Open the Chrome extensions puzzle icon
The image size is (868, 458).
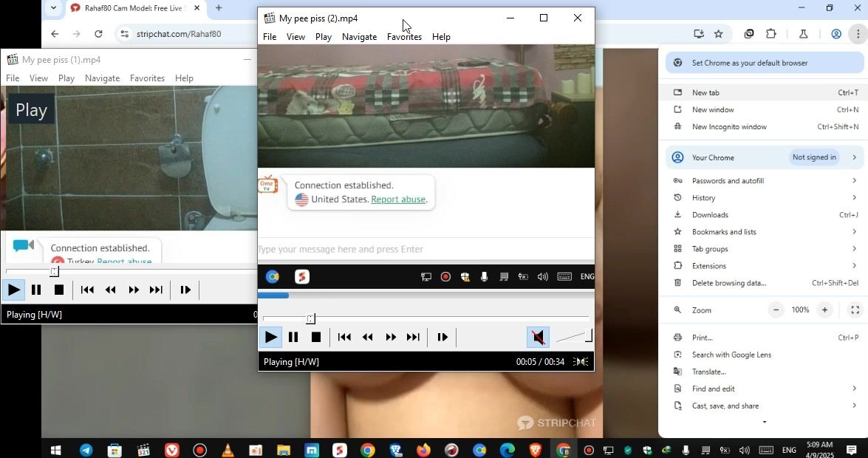[771, 34]
